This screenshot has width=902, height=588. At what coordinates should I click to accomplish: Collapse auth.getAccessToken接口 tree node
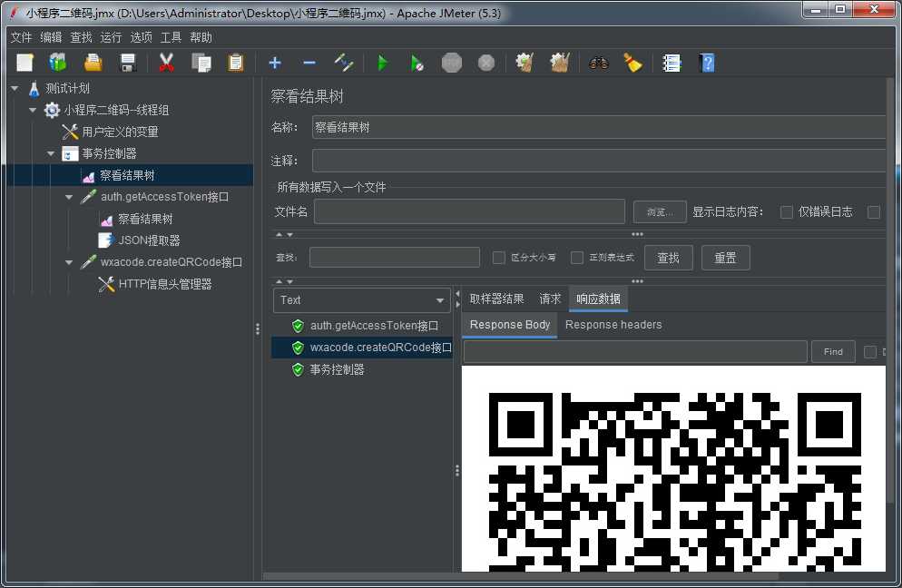(x=69, y=197)
